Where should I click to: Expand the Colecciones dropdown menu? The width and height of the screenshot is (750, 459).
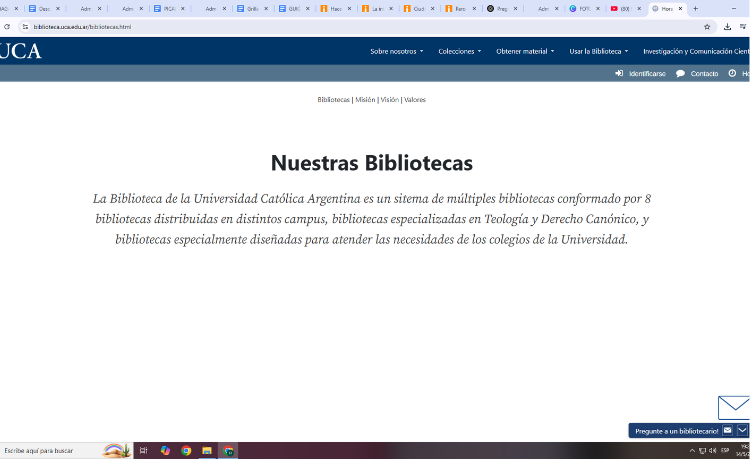pos(460,51)
